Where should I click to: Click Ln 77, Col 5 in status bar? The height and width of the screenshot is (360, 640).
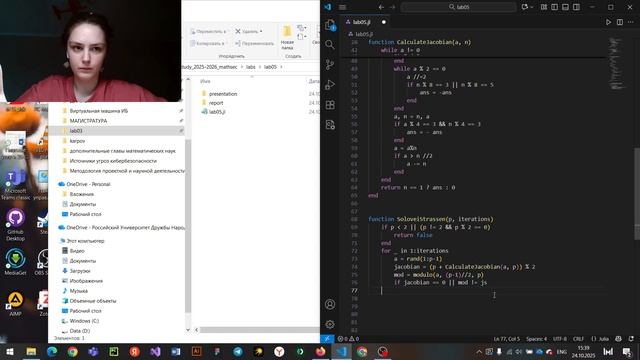click(x=507, y=339)
